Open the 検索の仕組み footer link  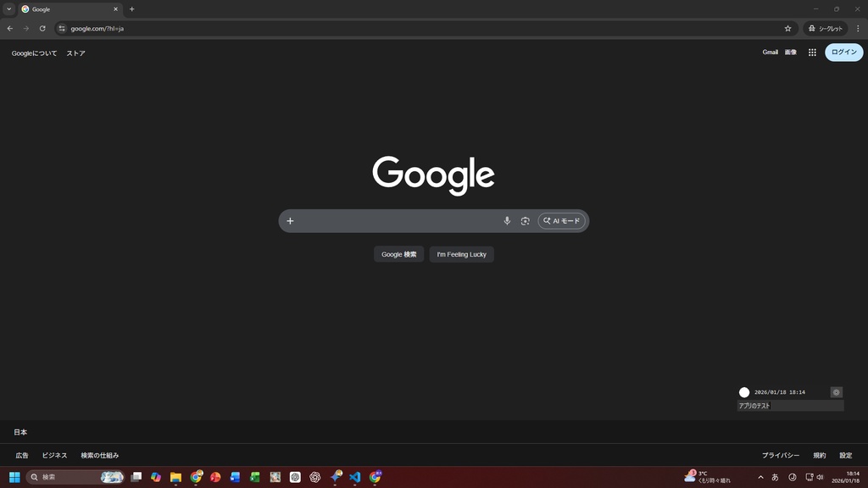[x=100, y=455]
